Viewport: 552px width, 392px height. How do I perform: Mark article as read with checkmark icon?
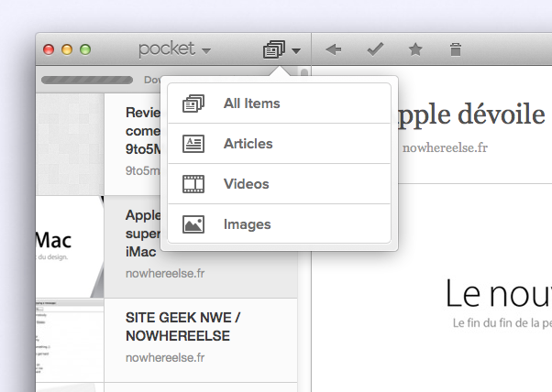[375, 49]
